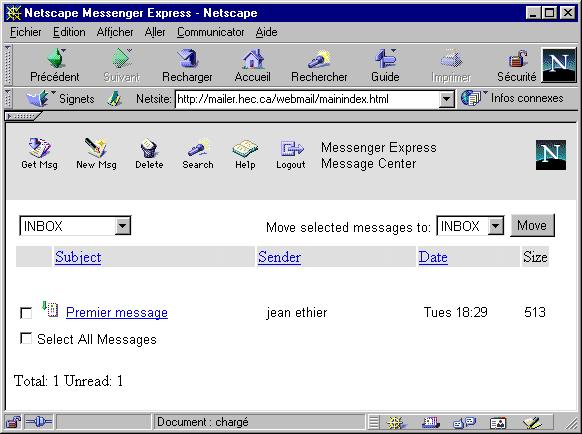Click the sender name jean ethier
Screen dimensions: 582x434
pos(297,313)
